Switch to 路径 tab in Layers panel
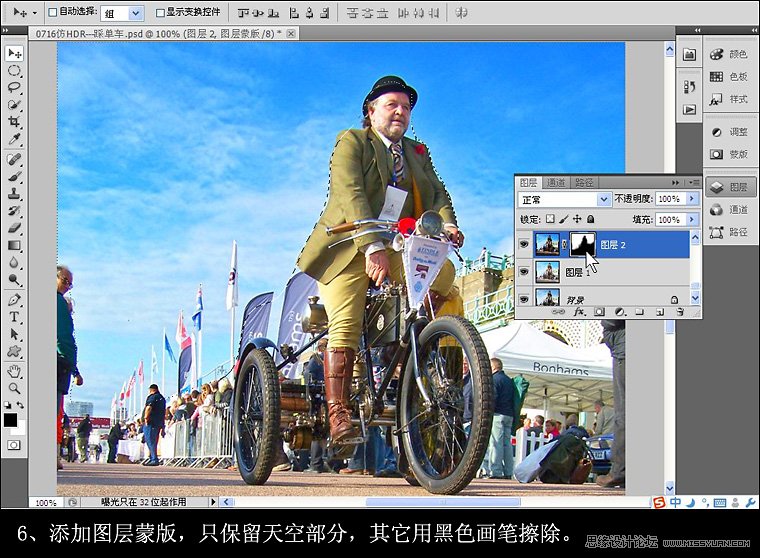 click(x=584, y=183)
